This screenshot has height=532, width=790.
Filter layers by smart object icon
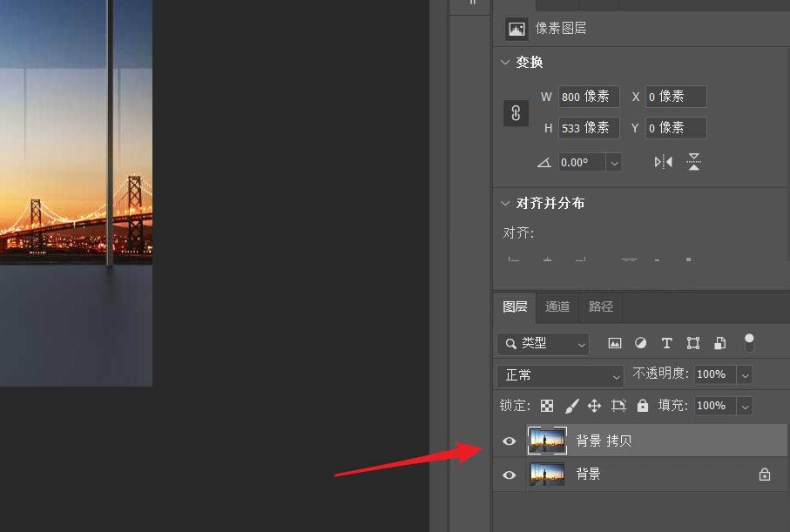click(x=720, y=343)
